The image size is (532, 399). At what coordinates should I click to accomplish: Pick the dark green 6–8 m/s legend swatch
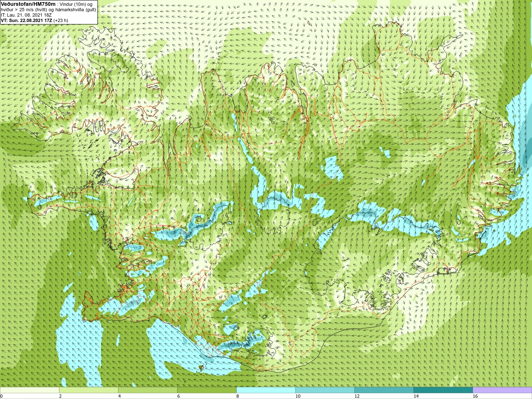(207, 390)
